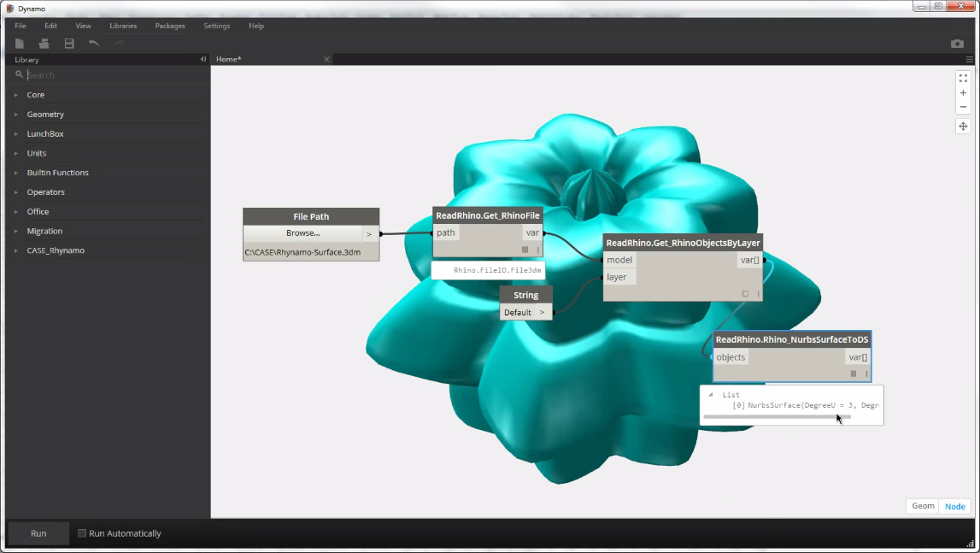
Task: Redo the last action
Action: click(119, 44)
